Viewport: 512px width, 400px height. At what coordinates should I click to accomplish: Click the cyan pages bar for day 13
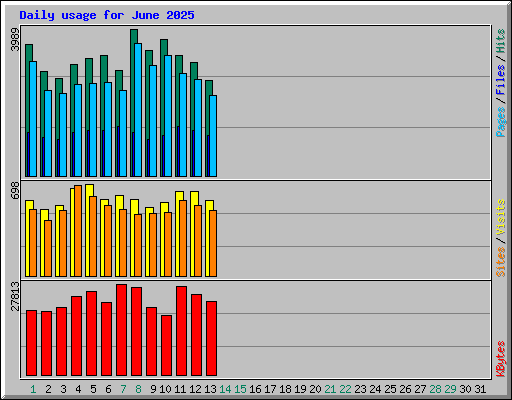point(213,136)
